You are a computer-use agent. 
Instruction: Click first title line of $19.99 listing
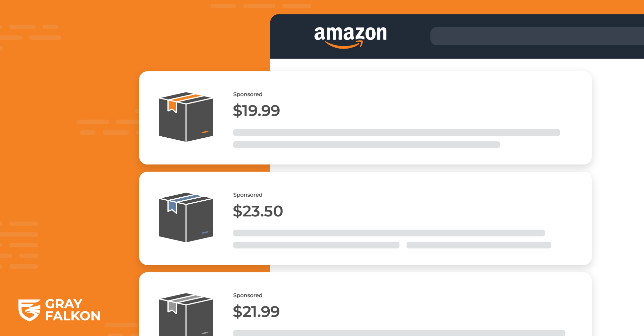(396, 132)
